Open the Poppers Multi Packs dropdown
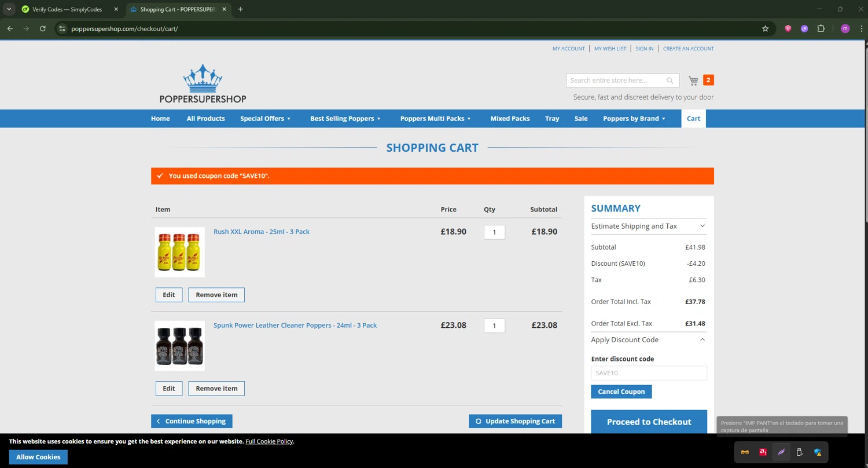This screenshot has width=868, height=468. tap(436, 119)
